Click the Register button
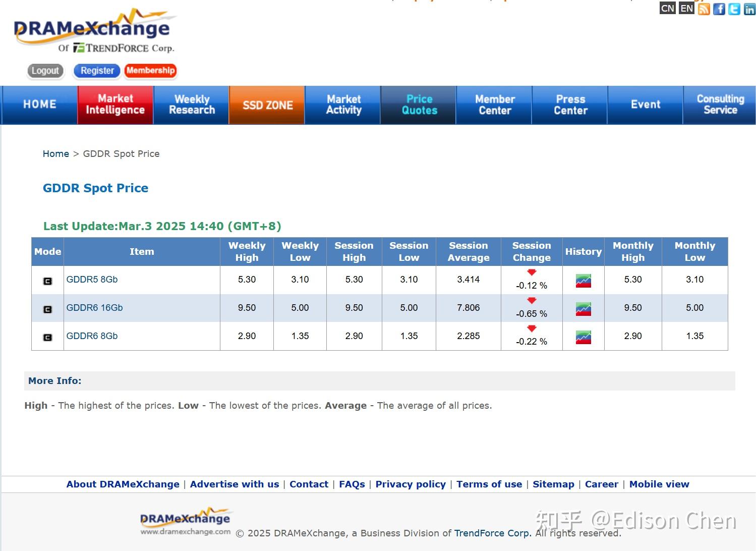Viewport: 756px width, 551px height. point(97,71)
